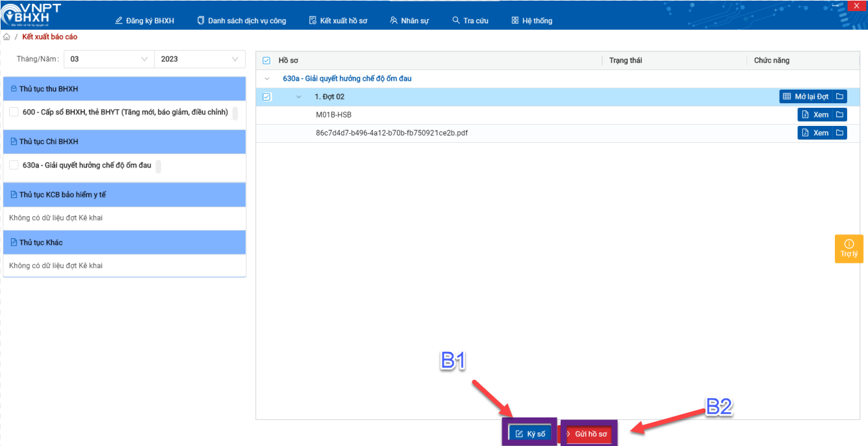Screen dimensions: 868x446
Task: Click the Gửi hồ sơ button
Action: [589, 434]
